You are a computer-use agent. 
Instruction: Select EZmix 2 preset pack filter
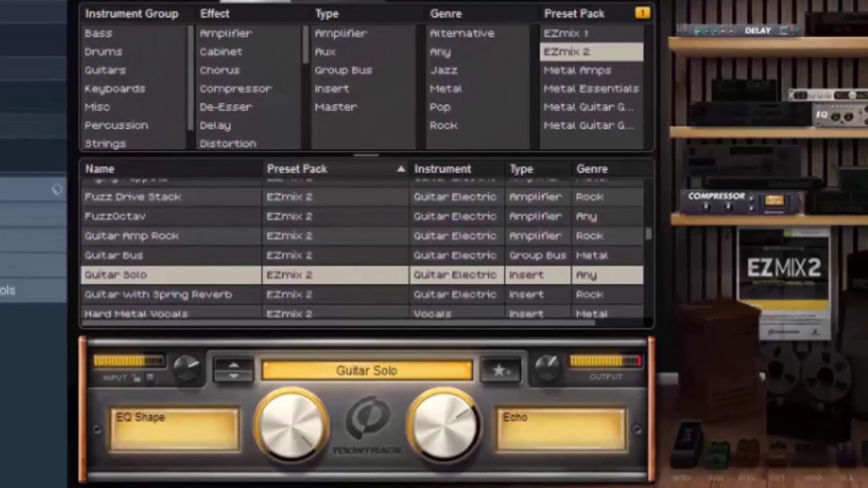coord(591,52)
